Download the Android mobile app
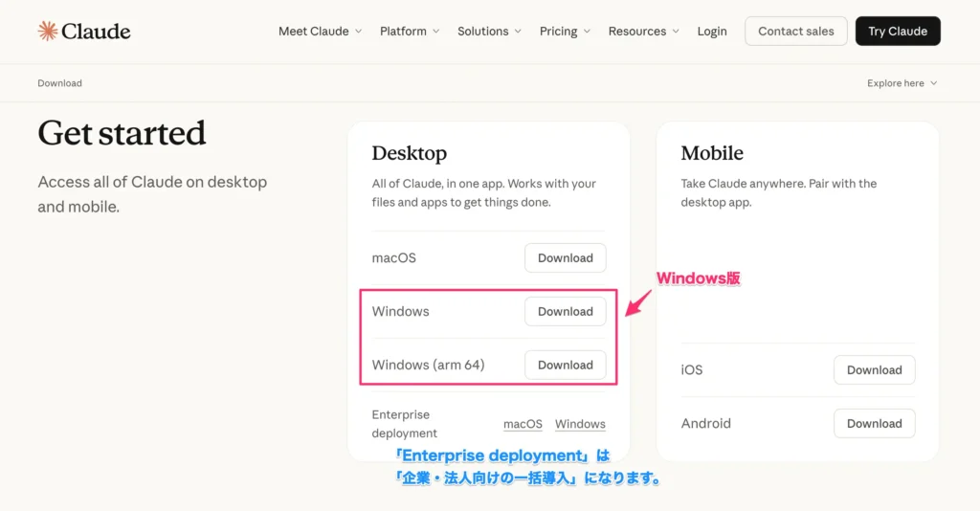The image size is (980, 511). click(874, 424)
